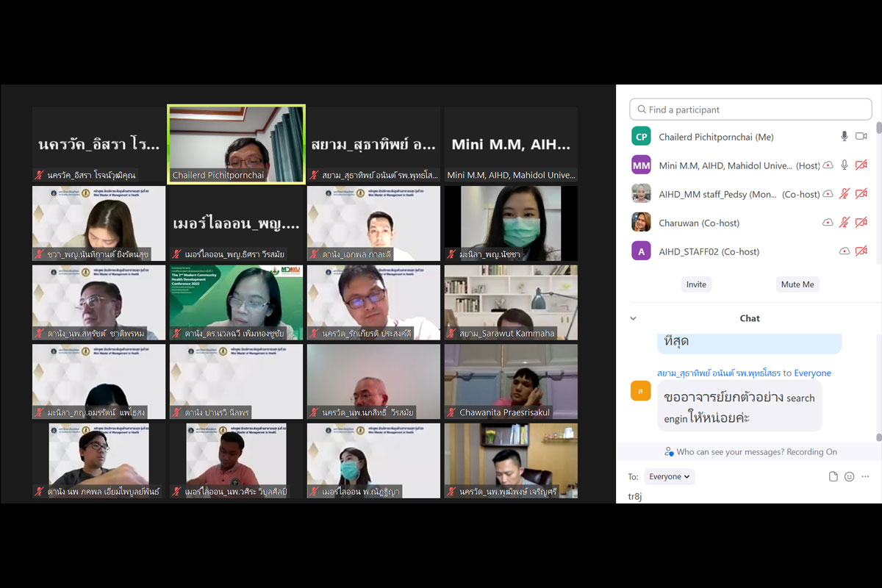Click the cloud recording icon for AIHD_STAFF02
882x588 pixels.
click(x=845, y=251)
